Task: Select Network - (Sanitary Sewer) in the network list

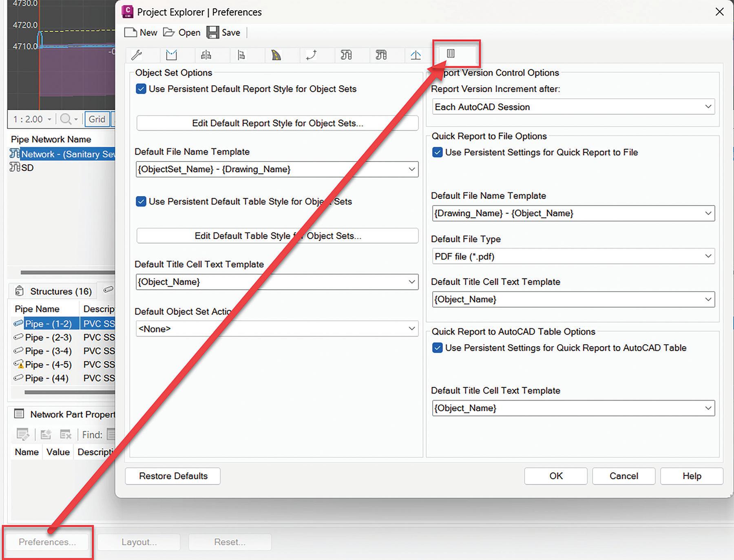Action: pos(62,154)
